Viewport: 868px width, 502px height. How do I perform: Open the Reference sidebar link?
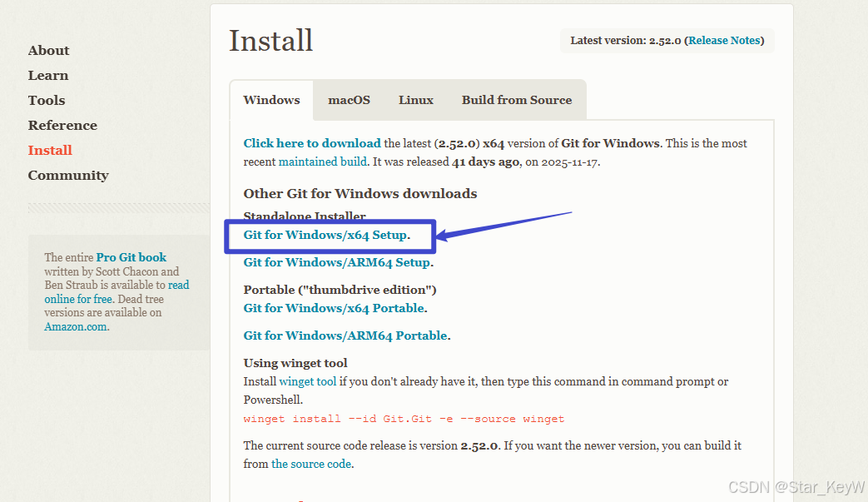(x=62, y=125)
